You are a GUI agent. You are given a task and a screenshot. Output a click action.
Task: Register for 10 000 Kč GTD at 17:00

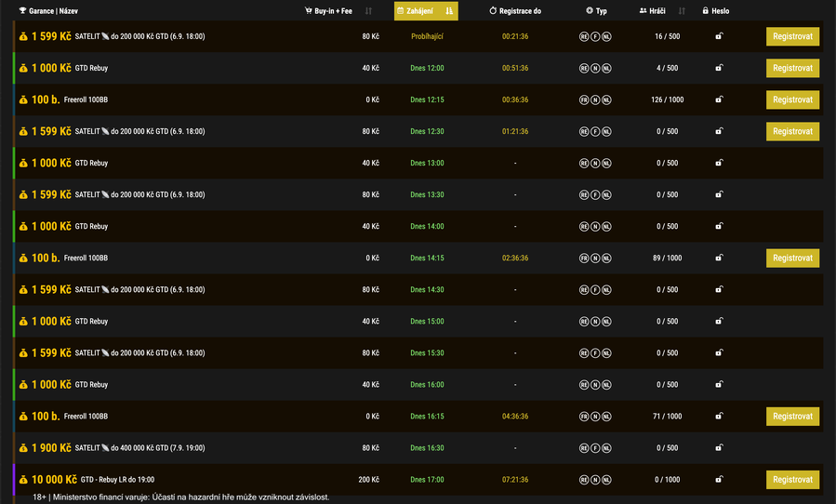pyautogui.click(x=792, y=480)
